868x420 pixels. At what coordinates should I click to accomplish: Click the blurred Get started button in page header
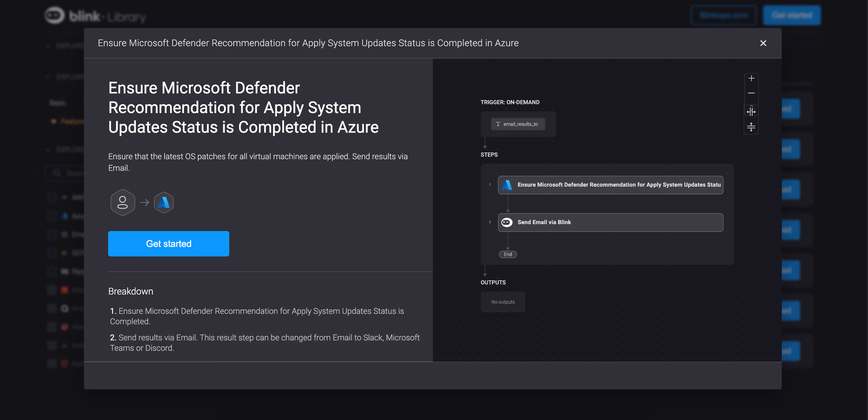pos(792,15)
